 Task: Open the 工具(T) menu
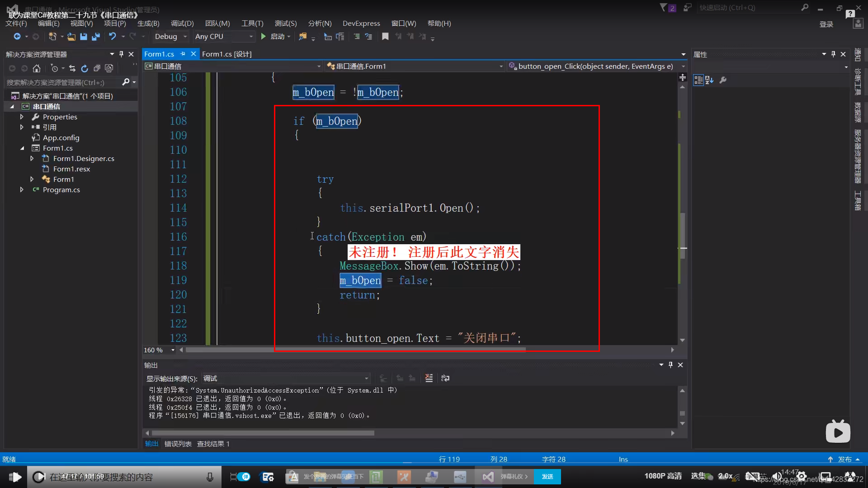252,24
